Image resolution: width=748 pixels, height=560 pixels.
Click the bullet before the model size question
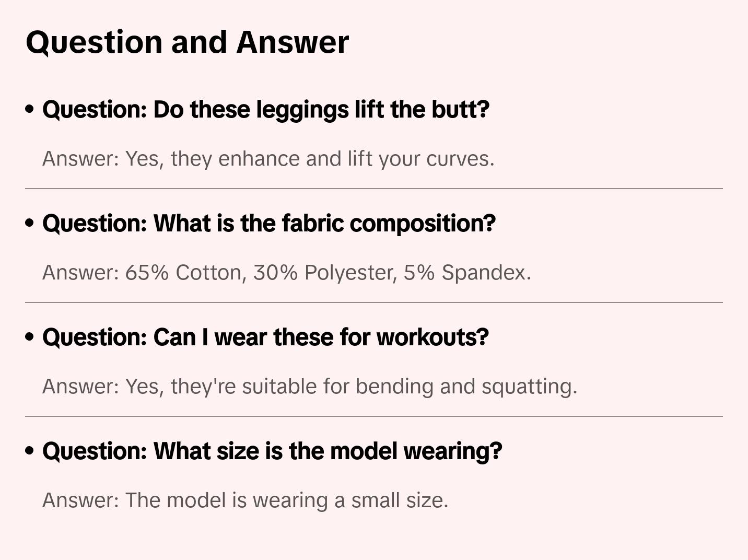(30, 451)
